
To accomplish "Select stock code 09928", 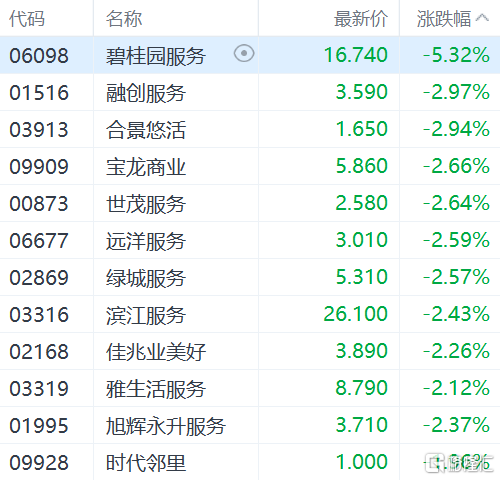I will [x=39, y=462].
